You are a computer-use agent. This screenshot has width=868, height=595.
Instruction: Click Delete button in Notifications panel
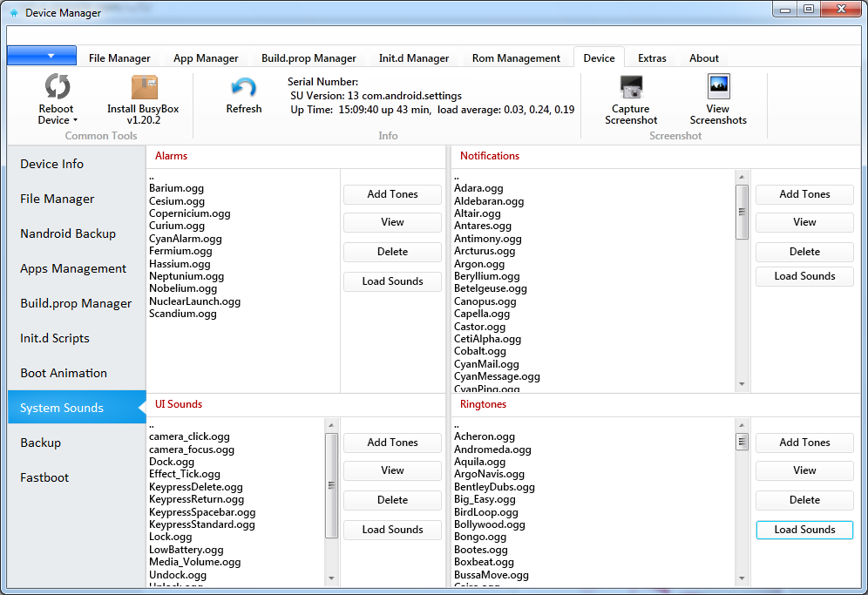coord(804,252)
